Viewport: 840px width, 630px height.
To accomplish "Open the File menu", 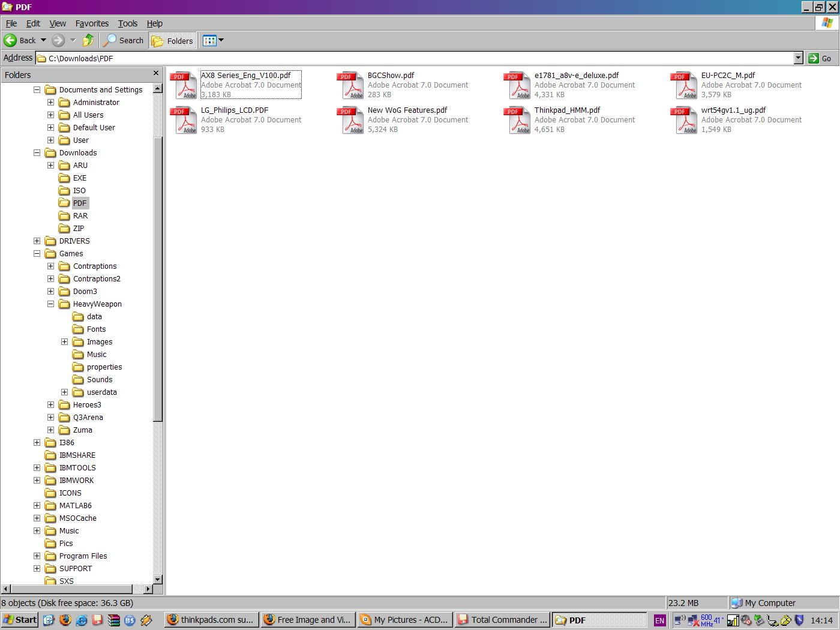I will pos(11,23).
